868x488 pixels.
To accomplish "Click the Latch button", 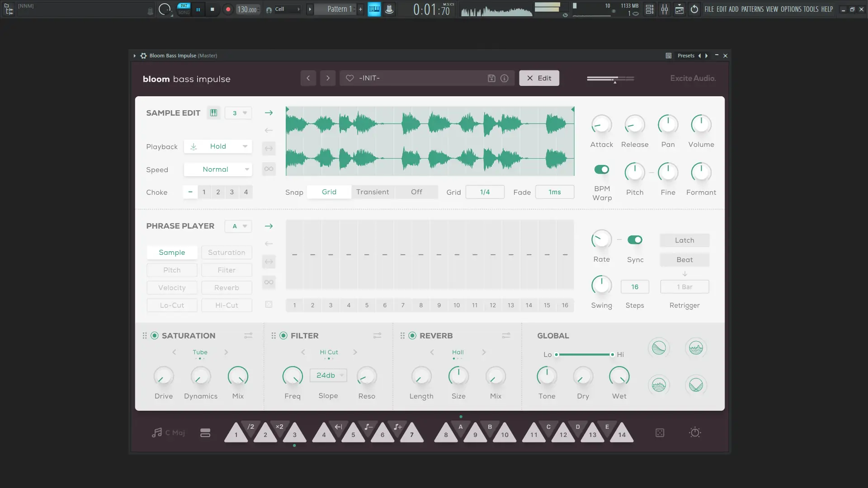I will pos(684,240).
